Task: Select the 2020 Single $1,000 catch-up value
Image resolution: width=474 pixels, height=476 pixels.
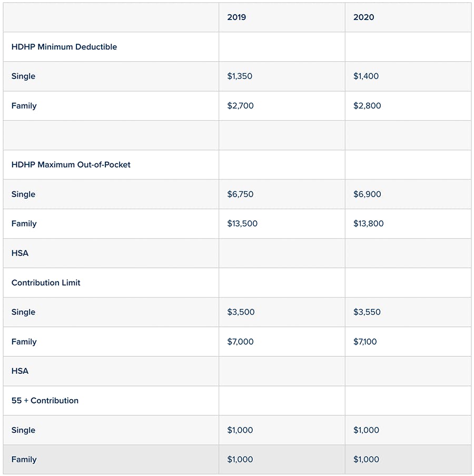Action: tap(366, 430)
